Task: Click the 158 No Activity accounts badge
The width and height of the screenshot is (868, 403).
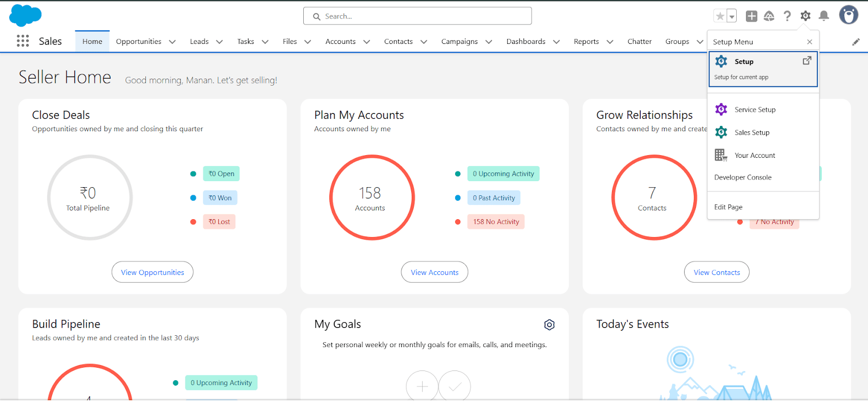Action: point(496,222)
